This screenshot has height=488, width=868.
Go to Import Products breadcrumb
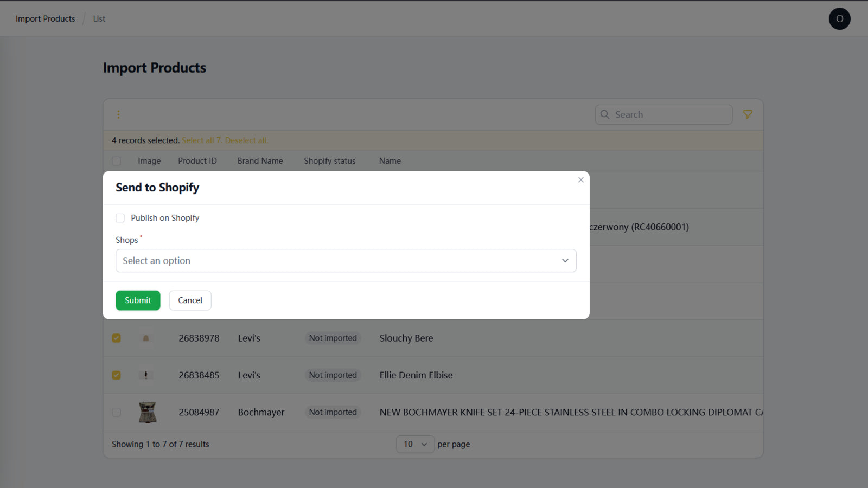pyautogui.click(x=46, y=18)
